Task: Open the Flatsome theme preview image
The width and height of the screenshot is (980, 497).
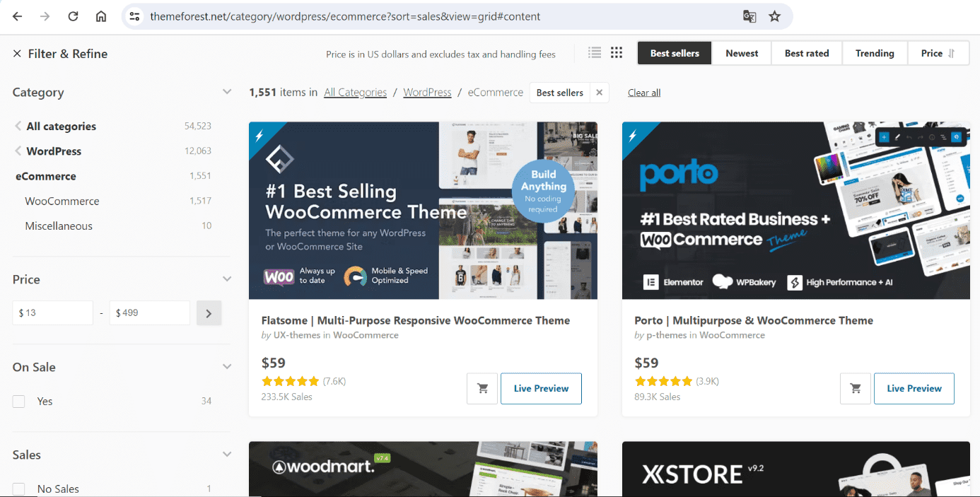Action: 423,211
